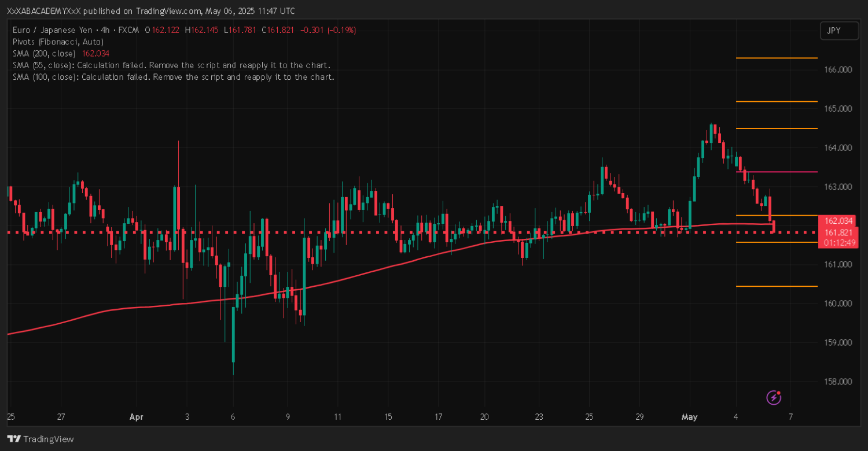Screen dimensions: 868x451
Task: Click the purple lightning bolt icon
Action: coord(774,397)
